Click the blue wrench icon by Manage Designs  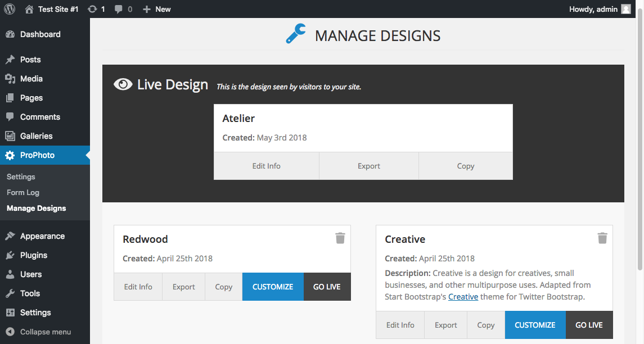[x=296, y=34]
